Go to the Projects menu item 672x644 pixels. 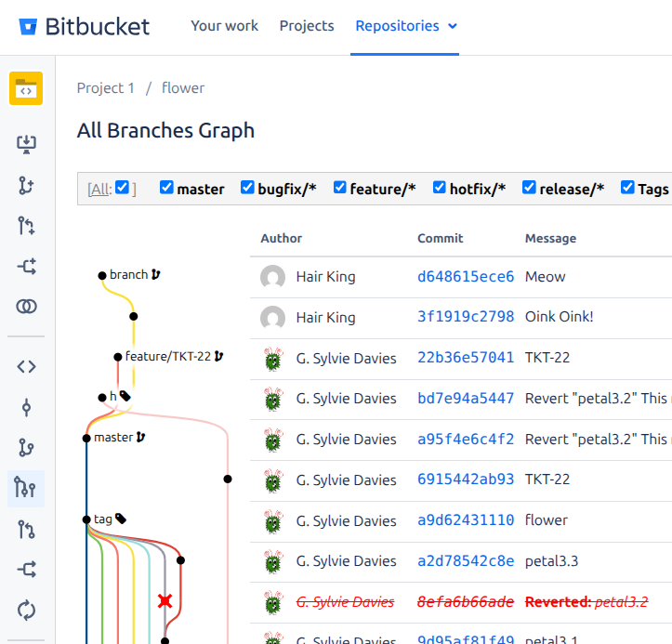(x=307, y=26)
